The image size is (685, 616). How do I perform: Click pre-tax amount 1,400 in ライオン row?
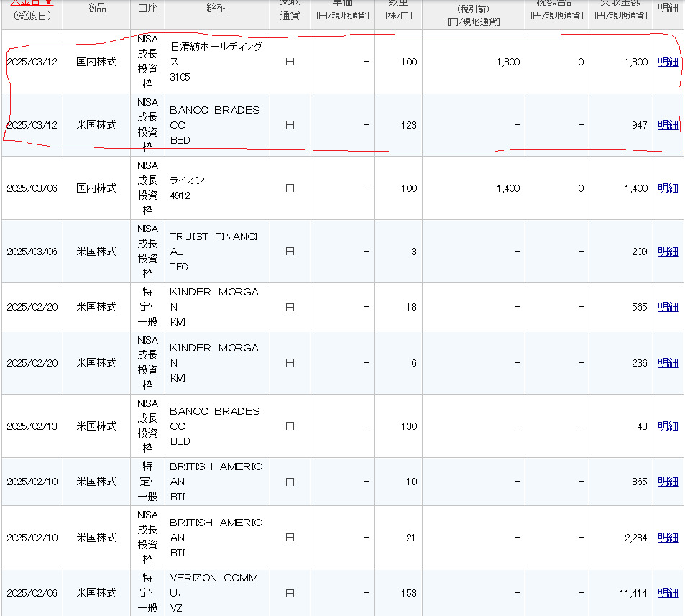pos(508,188)
